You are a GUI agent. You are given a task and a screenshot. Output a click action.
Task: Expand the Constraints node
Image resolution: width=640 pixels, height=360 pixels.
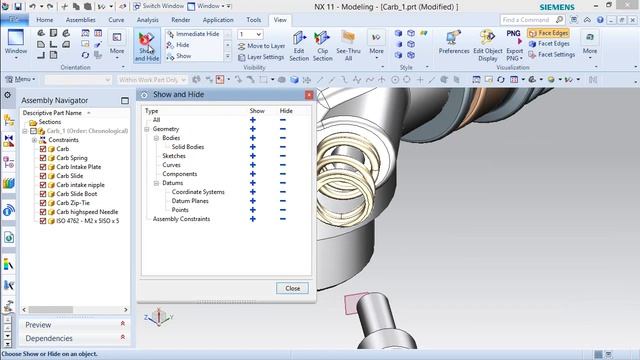[x=34, y=140]
